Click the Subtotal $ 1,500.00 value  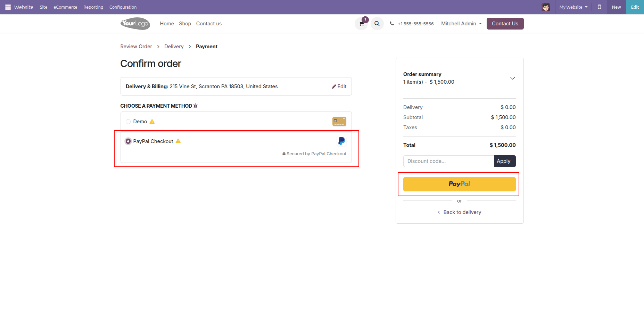[503, 117]
